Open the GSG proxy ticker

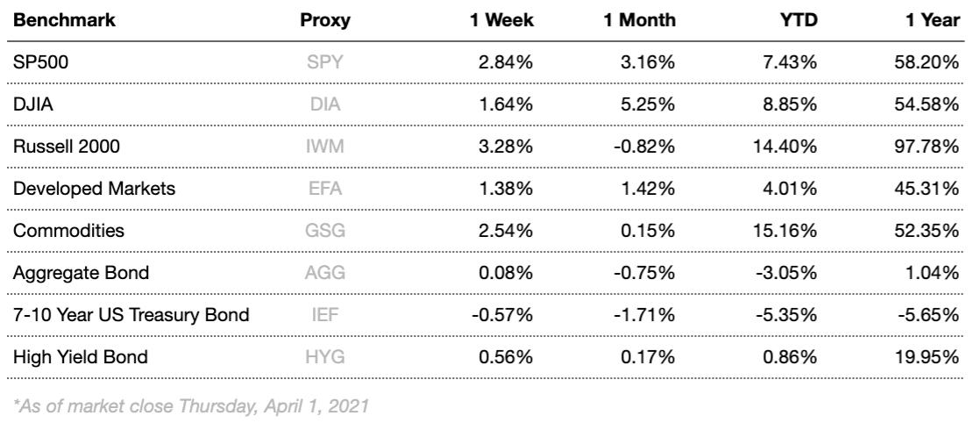[x=324, y=231]
